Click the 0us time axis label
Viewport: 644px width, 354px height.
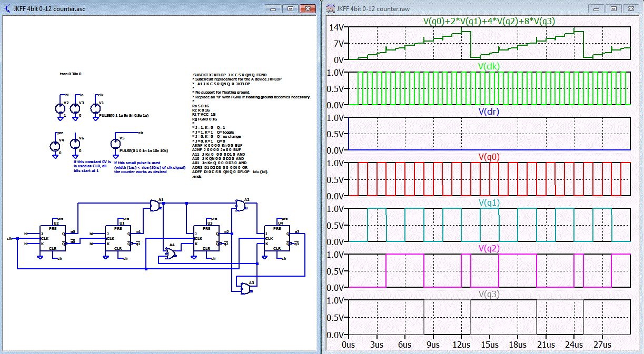click(349, 345)
